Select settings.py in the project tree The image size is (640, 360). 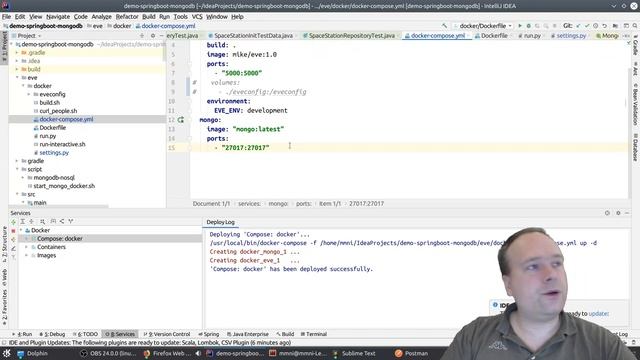[54, 153]
